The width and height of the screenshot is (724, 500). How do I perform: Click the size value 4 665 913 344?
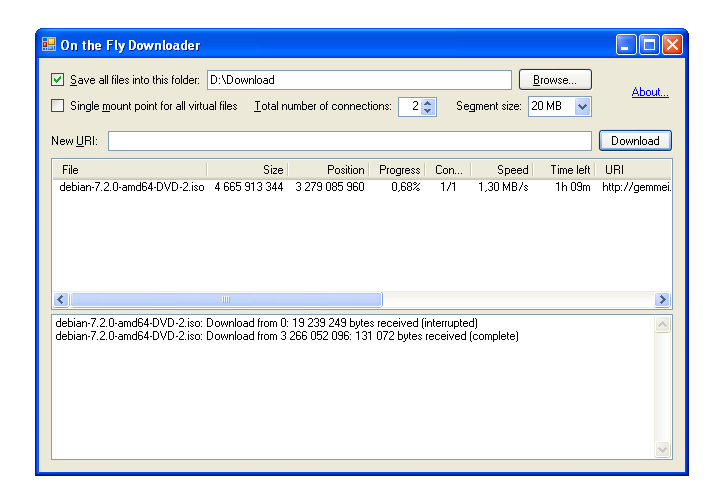[x=248, y=187]
